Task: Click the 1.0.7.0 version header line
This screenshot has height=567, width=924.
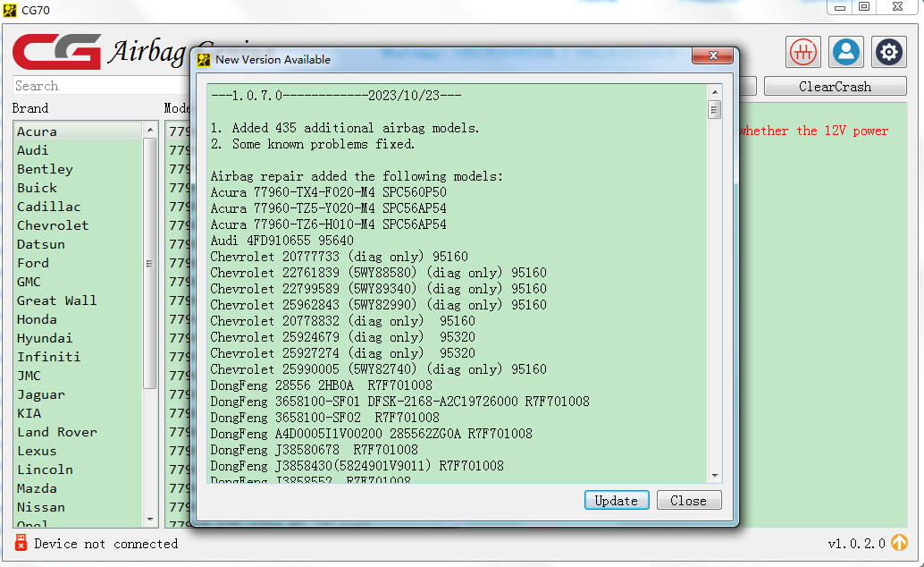Action: [336, 96]
